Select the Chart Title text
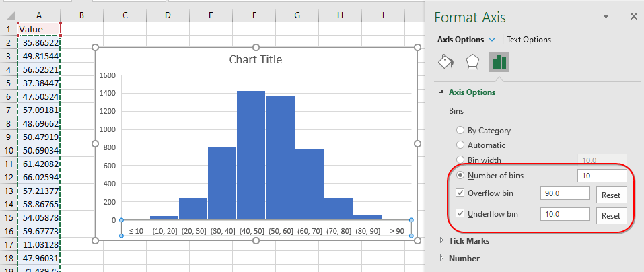Viewport: 644px width, 272px height. (256, 59)
